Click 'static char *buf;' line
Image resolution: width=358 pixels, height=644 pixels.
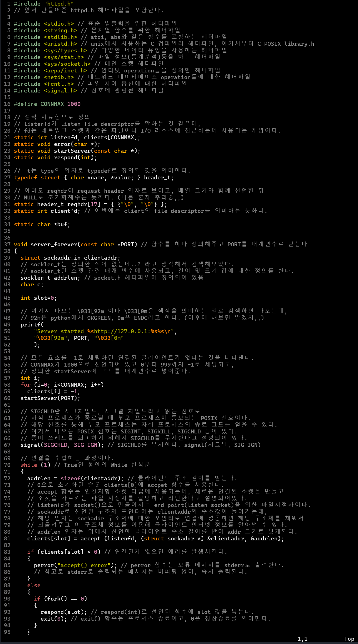[42, 224]
